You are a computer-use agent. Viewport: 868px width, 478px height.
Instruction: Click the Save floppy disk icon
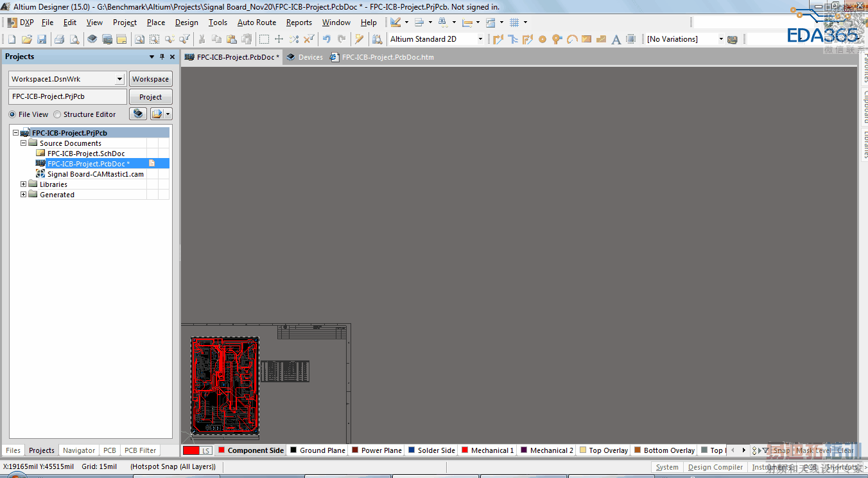pos(42,39)
